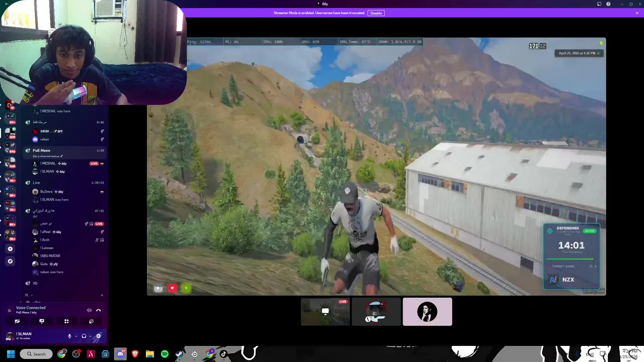The width and height of the screenshot is (644, 362).
Task: Open the server with the 846 badge
Action: click(10, 148)
